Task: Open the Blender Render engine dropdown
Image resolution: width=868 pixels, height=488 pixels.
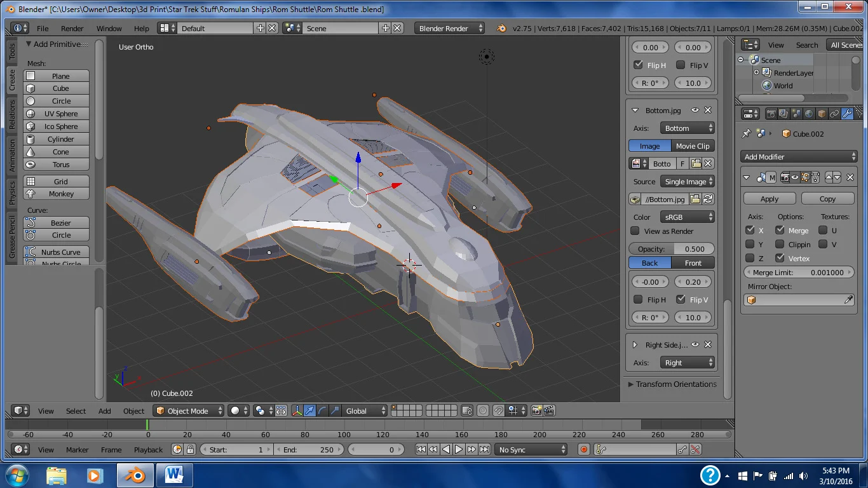Action: [x=449, y=29]
